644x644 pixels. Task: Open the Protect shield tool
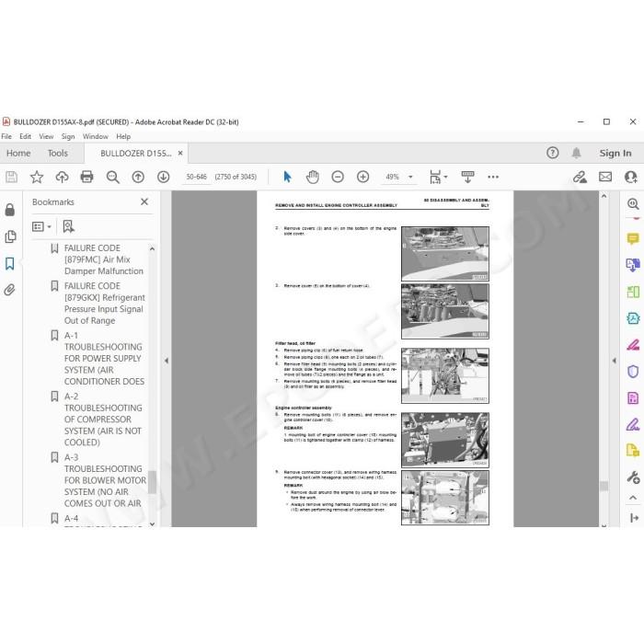point(633,372)
